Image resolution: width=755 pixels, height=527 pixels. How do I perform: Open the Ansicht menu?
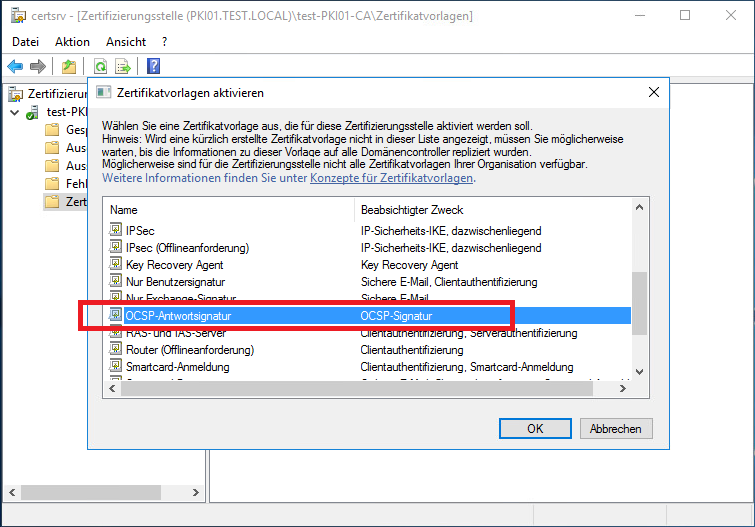tap(125, 42)
